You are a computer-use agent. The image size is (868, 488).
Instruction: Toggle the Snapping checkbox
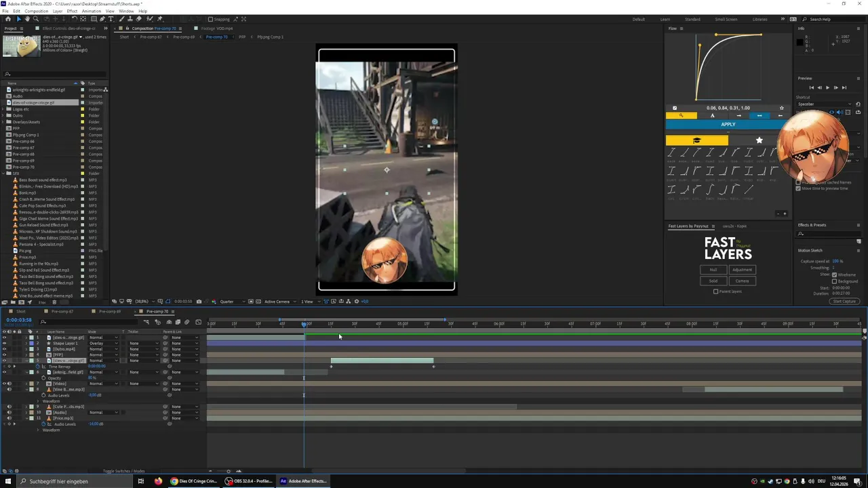pos(210,19)
